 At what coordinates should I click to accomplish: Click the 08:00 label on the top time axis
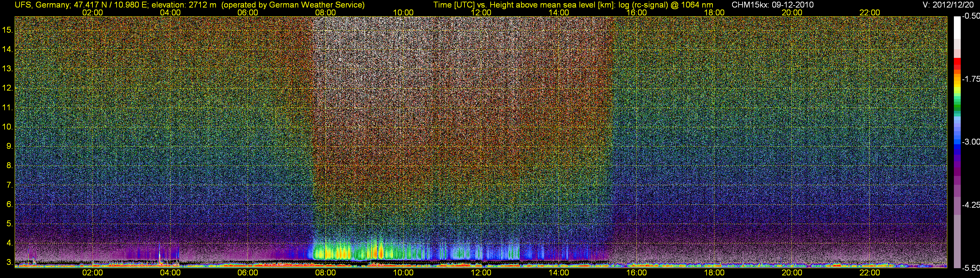click(326, 12)
